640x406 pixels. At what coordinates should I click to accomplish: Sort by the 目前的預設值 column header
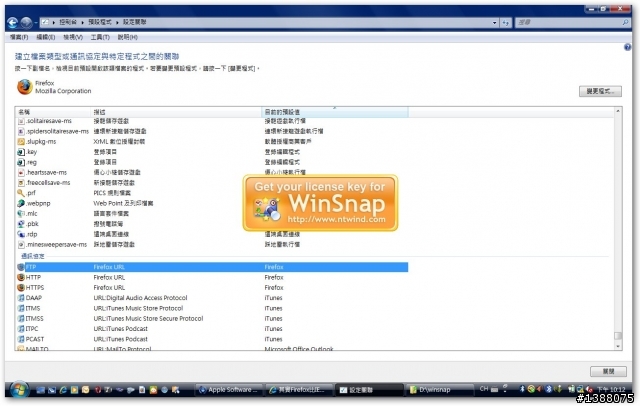[x=335, y=112]
